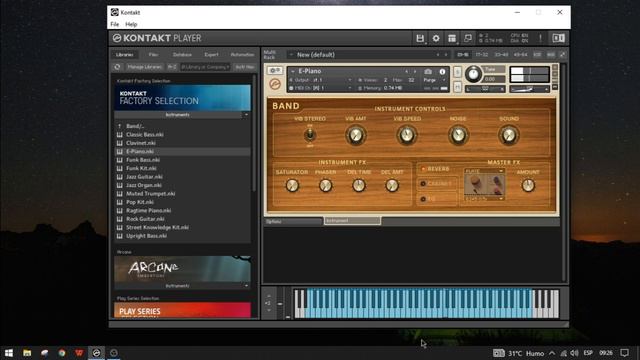Click the Kontakt taskbar icon

[x=96, y=353]
